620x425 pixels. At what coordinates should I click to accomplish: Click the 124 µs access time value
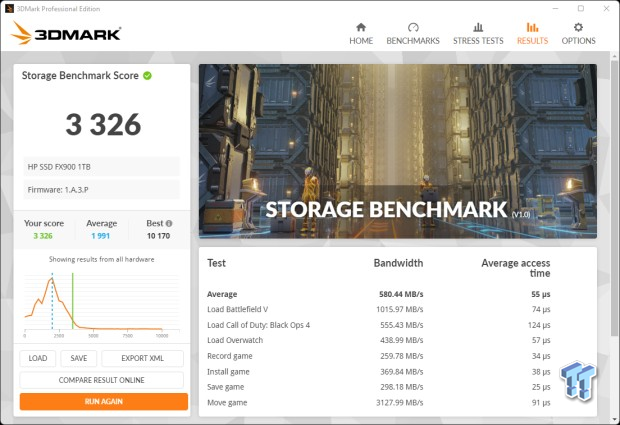(x=539, y=325)
